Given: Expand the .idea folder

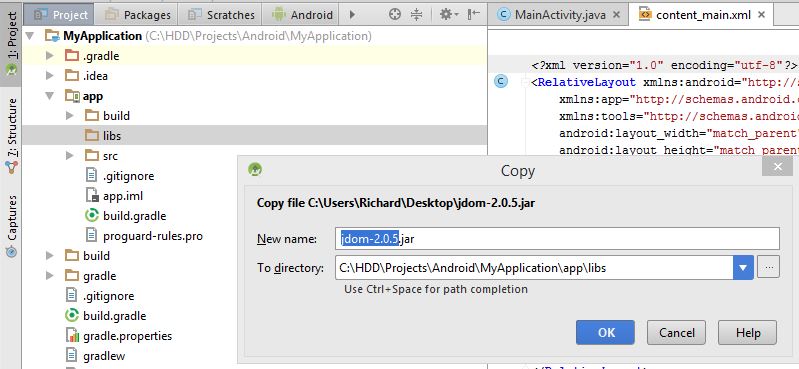Looking at the screenshot, I should tap(49, 75).
